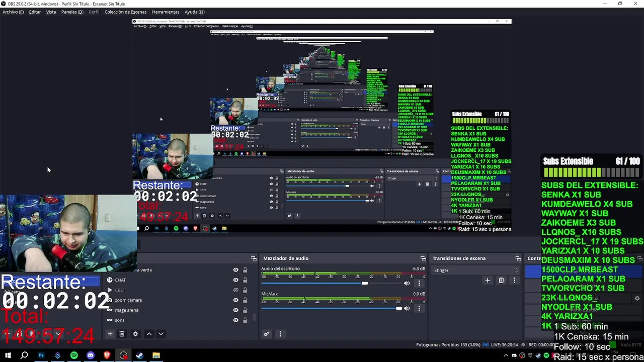The width and height of the screenshot is (644, 362).
Task: Hide the zoom camara source
Action: pos(235,300)
